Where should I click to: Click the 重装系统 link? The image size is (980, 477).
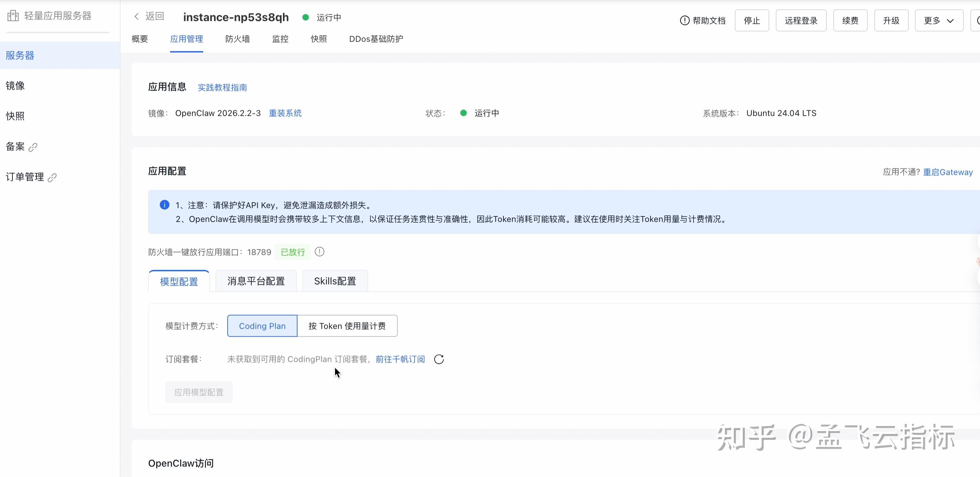point(285,113)
